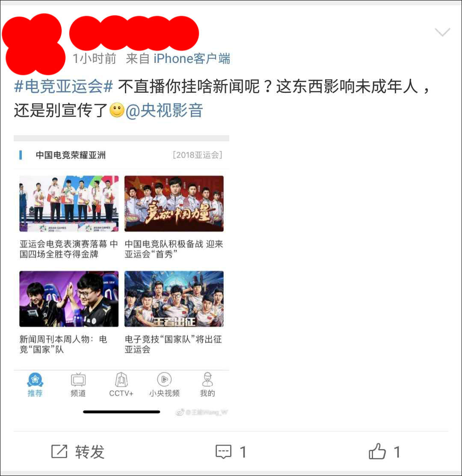The image size is (462, 476).
Task: Click the [2018亚运会] section tag
Action: point(198,155)
